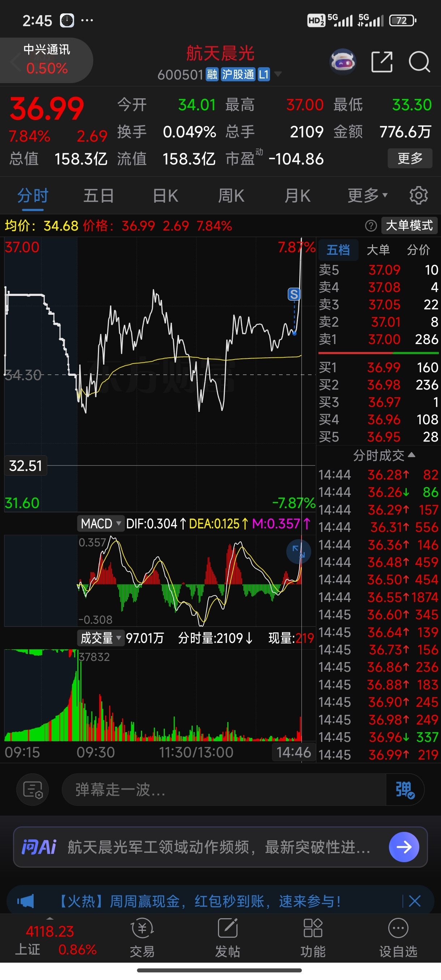Open 发帖 post icon

(227, 937)
